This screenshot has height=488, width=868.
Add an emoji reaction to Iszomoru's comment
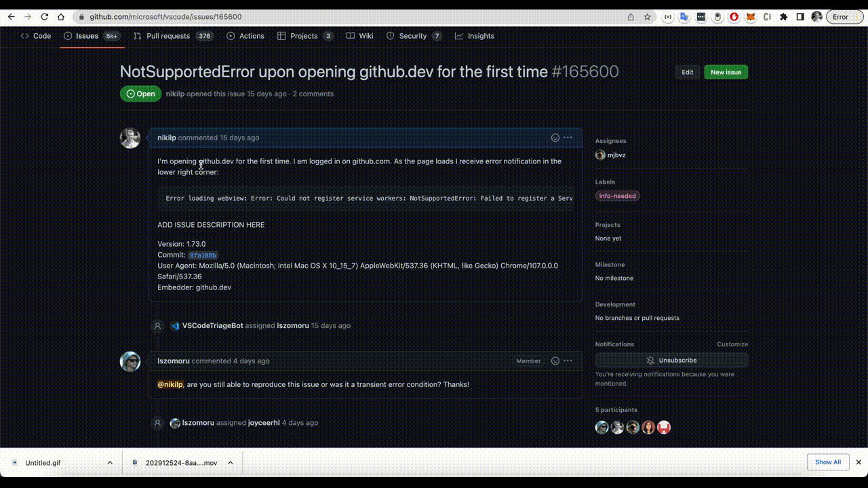[555, 361]
